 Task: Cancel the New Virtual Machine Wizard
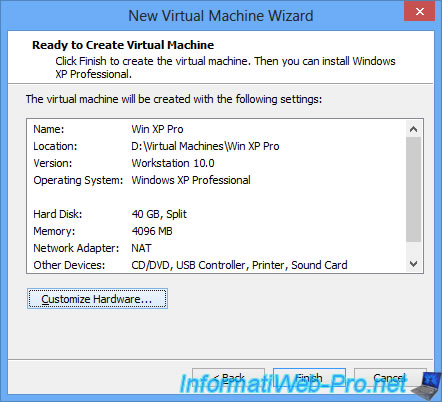(x=390, y=378)
